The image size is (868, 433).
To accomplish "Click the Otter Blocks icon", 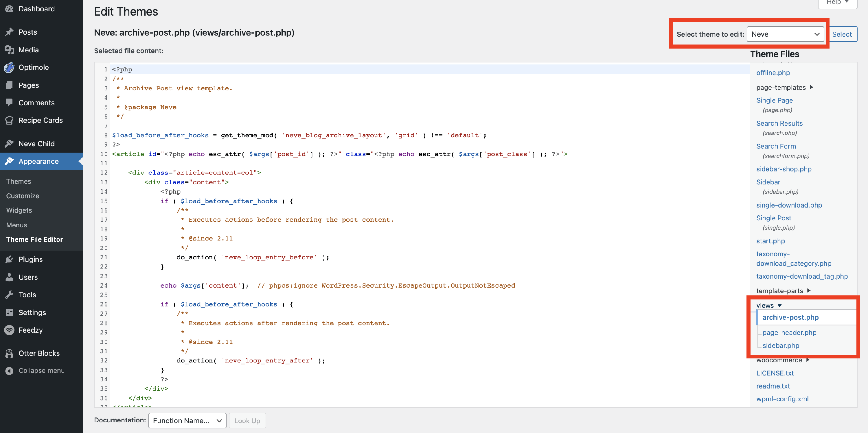I will [x=10, y=353].
